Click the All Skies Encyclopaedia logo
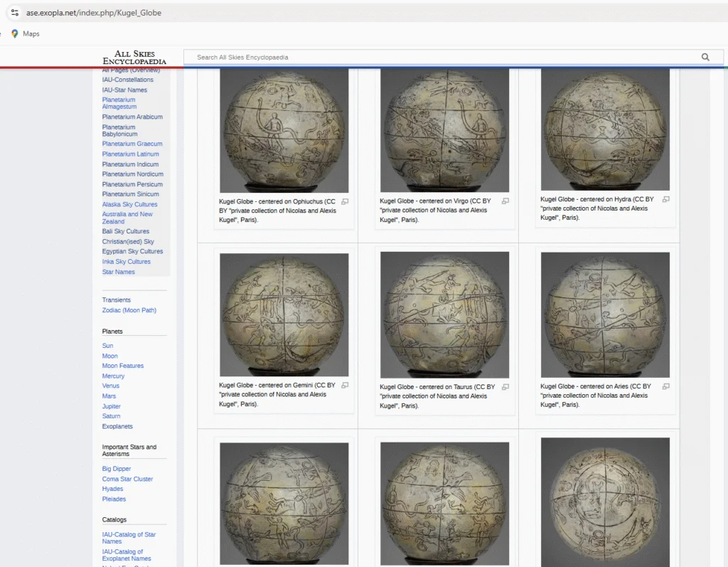The image size is (728, 567). [x=134, y=57]
